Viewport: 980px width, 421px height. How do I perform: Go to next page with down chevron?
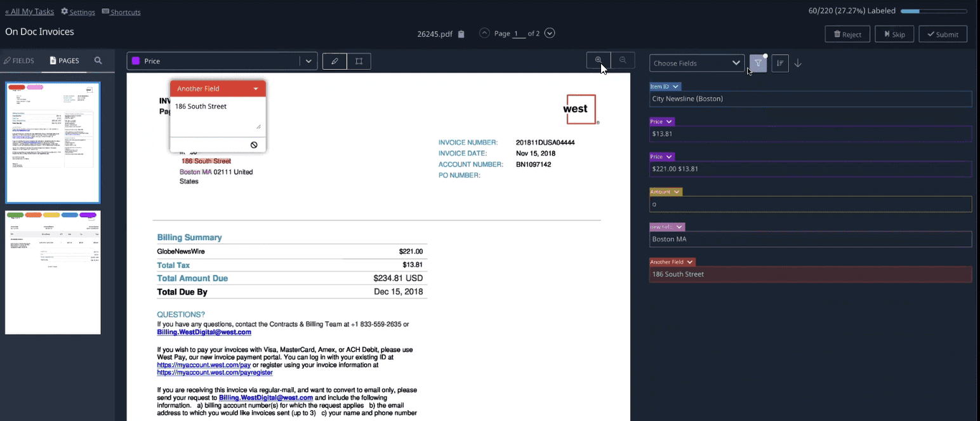[x=550, y=33]
